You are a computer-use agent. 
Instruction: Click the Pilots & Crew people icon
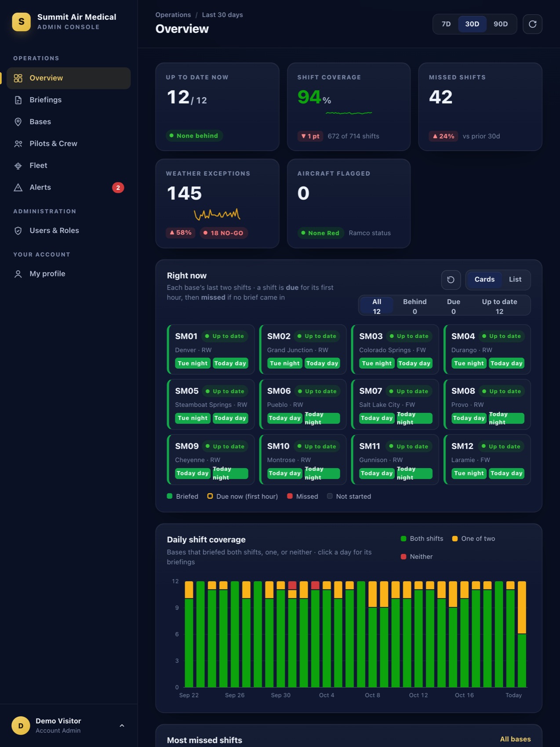click(18, 144)
